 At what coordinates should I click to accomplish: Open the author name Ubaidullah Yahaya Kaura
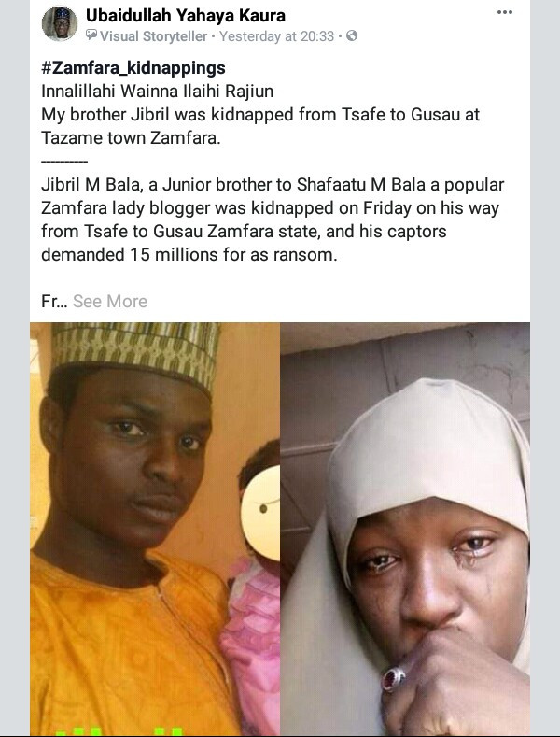click(x=186, y=16)
